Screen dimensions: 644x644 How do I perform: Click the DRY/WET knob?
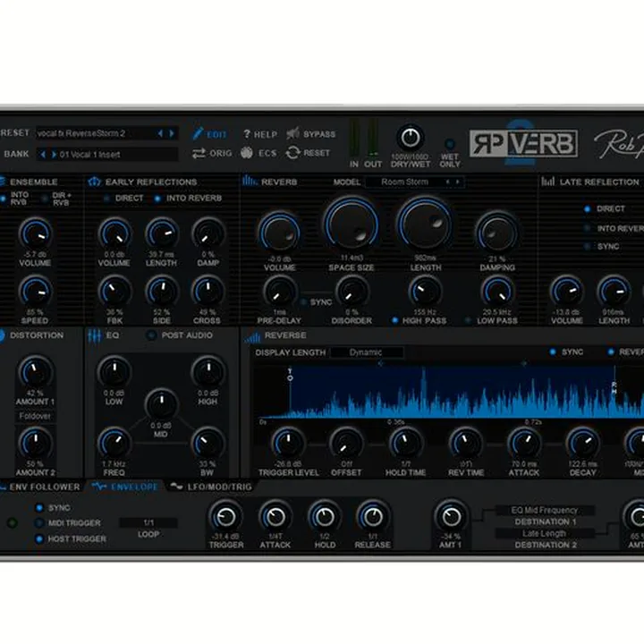410,138
